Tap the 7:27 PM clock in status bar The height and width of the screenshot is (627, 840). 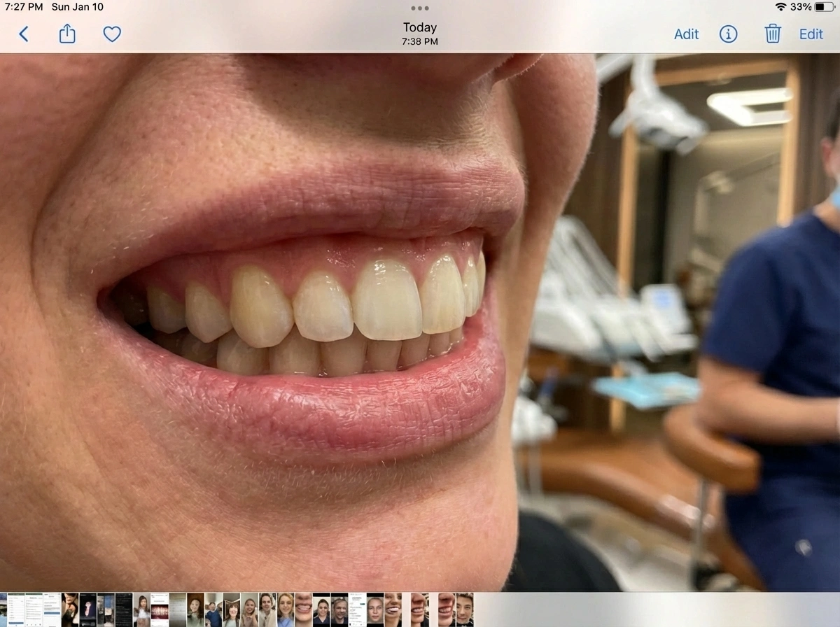(x=24, y=7)
